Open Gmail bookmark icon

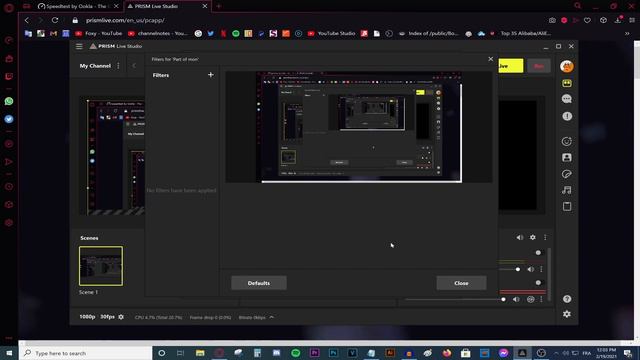tap(53, 33)
